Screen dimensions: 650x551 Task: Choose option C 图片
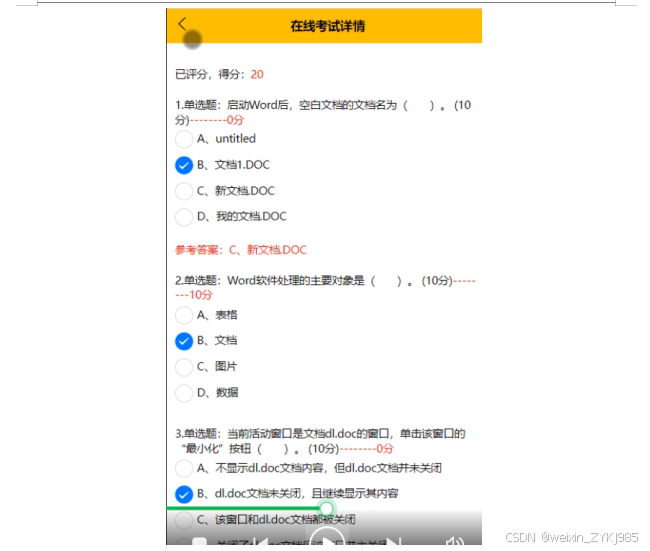point(184,367)
